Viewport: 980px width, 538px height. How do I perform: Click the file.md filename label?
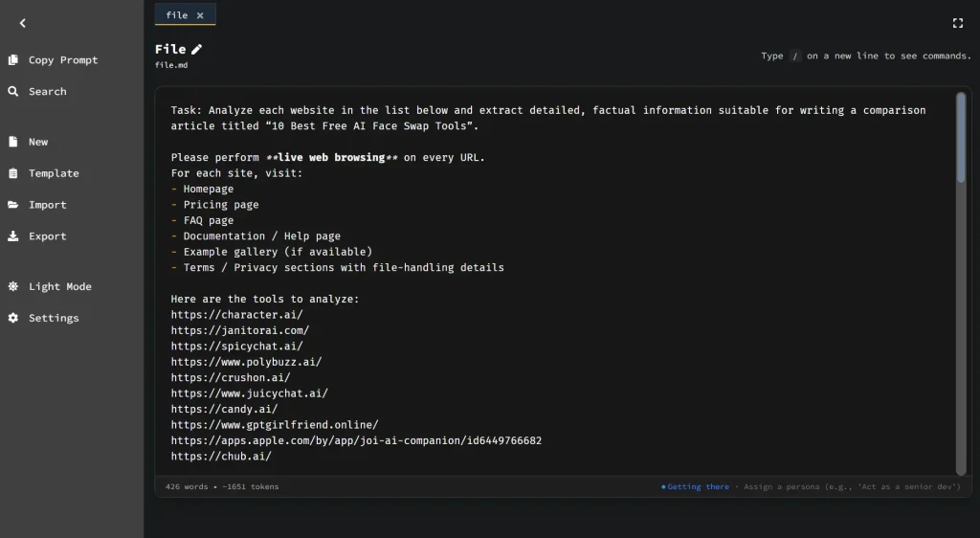pyautogui.click(x=171, y=65)
